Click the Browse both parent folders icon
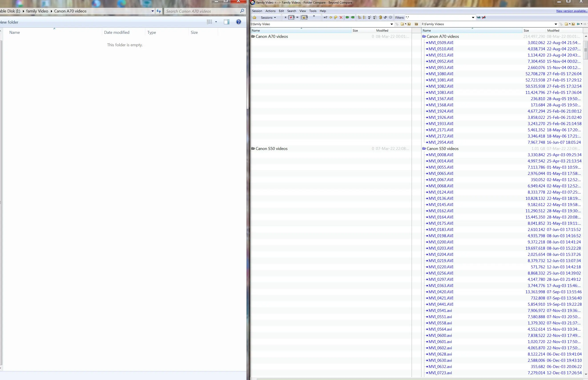Viewport: 588px width, 380px height. [416, 24]
